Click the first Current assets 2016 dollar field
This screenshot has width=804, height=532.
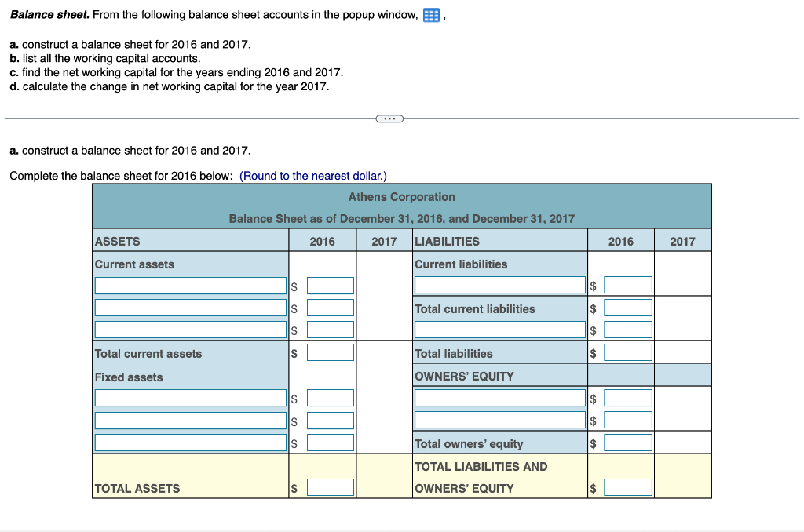click(331, 285)
